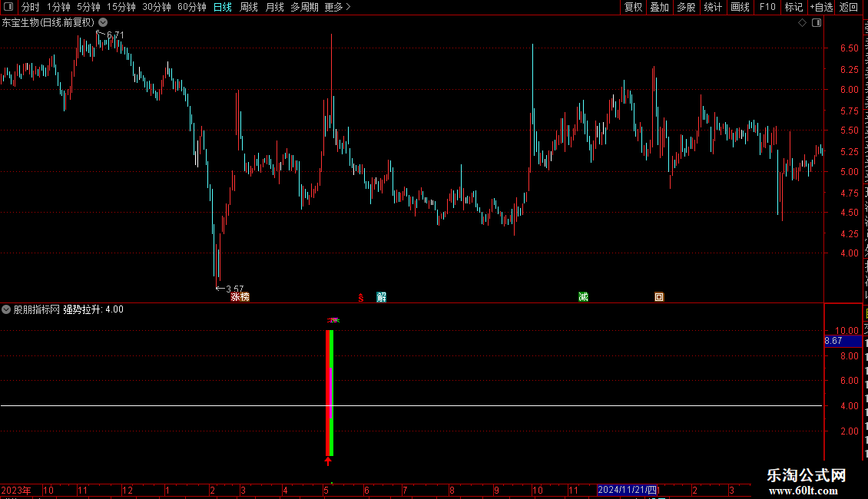The width and height of the screenshot is (868, 499).
Task: Switch to the 30分钟 period
Action: click(157, 7)
